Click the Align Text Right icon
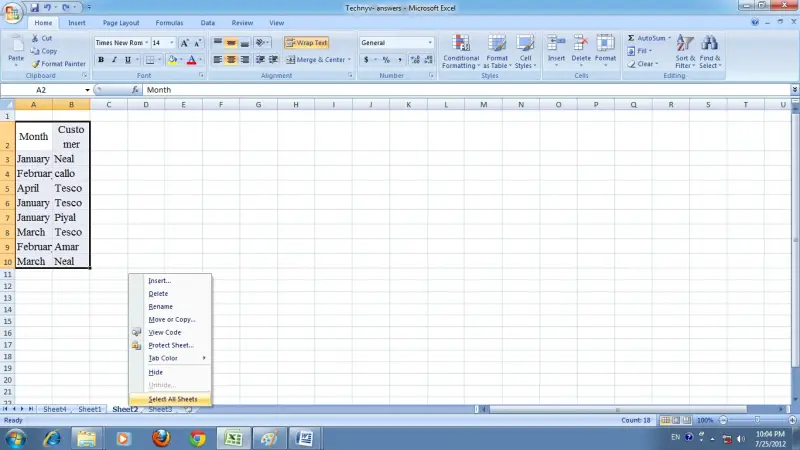The height and width of the screenshot is (450, 800). pos(245,60)
